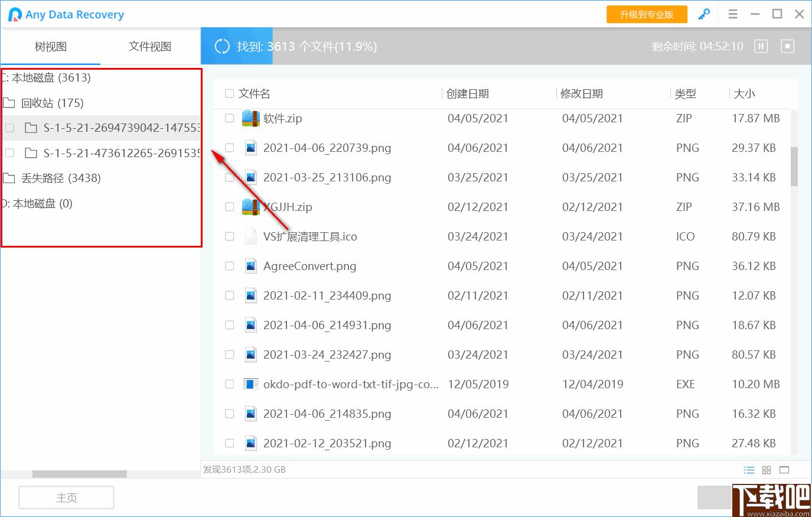Click the icon of VS扩展清理工具.ico

[x=250, y=236]
